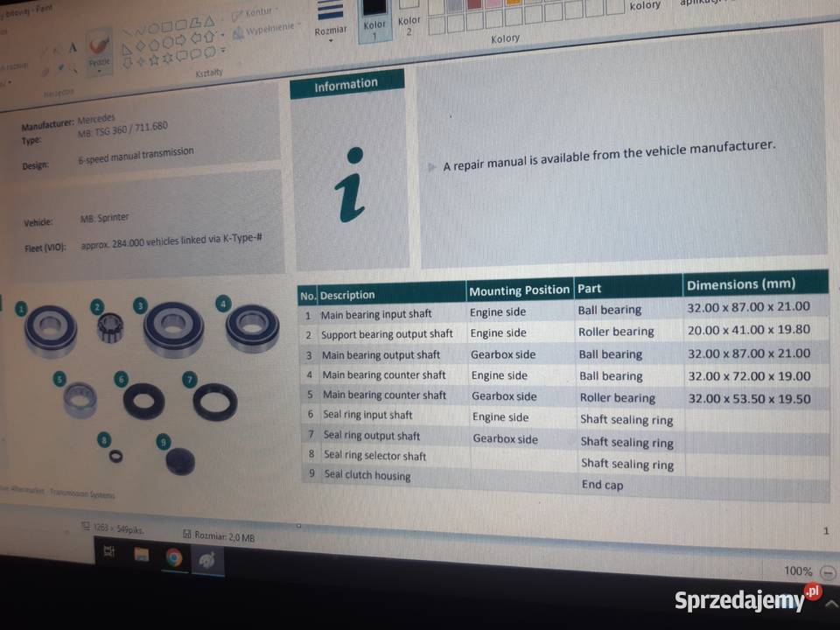Click the text '6-speed manual transmission'
Viewport: 840px width, 630px height.
tap(136, 155)
